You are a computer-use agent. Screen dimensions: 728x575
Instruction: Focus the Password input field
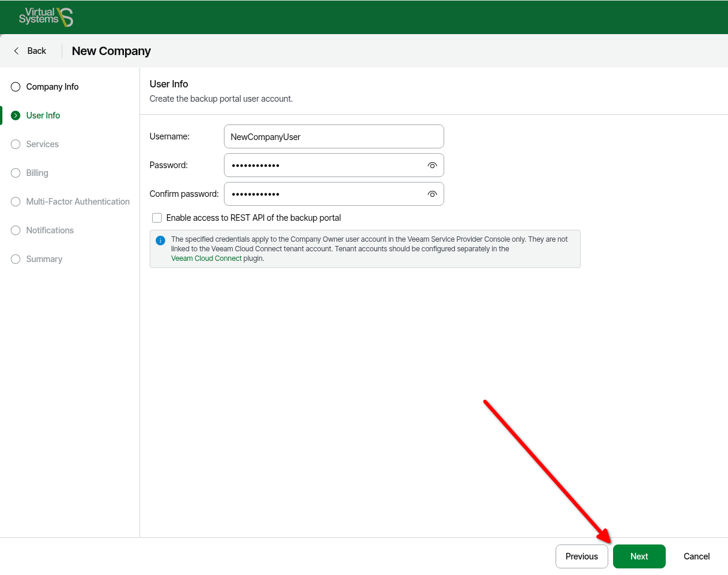[323, 165]
